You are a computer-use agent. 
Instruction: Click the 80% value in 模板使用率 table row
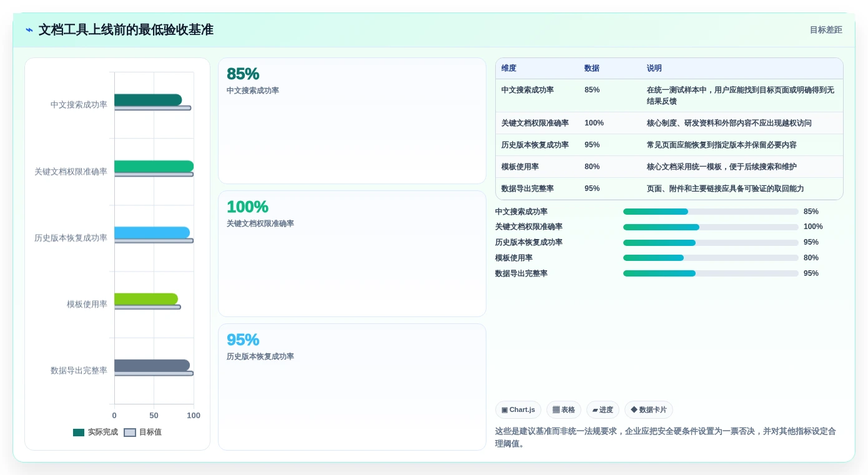click(592, 167)
